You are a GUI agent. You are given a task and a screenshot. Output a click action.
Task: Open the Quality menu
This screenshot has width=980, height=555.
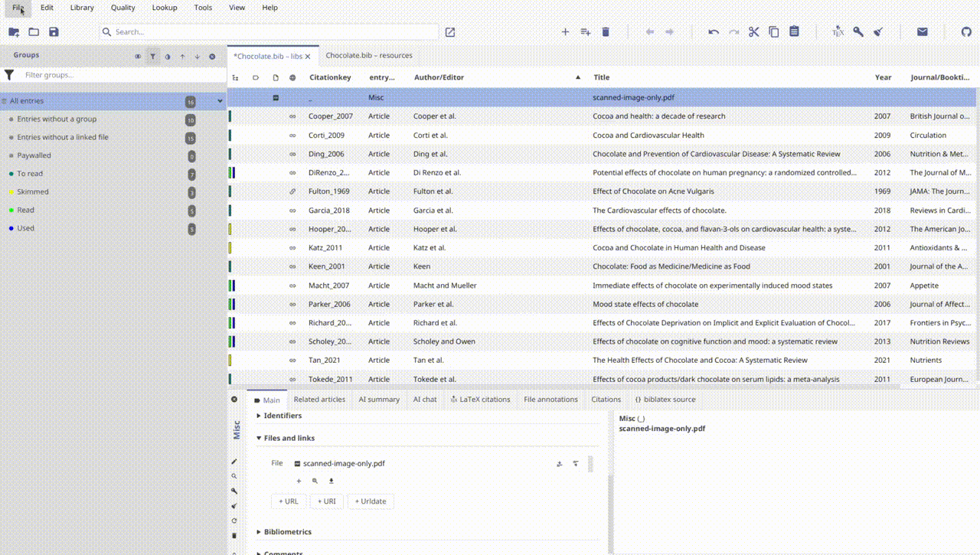(122, 8)
